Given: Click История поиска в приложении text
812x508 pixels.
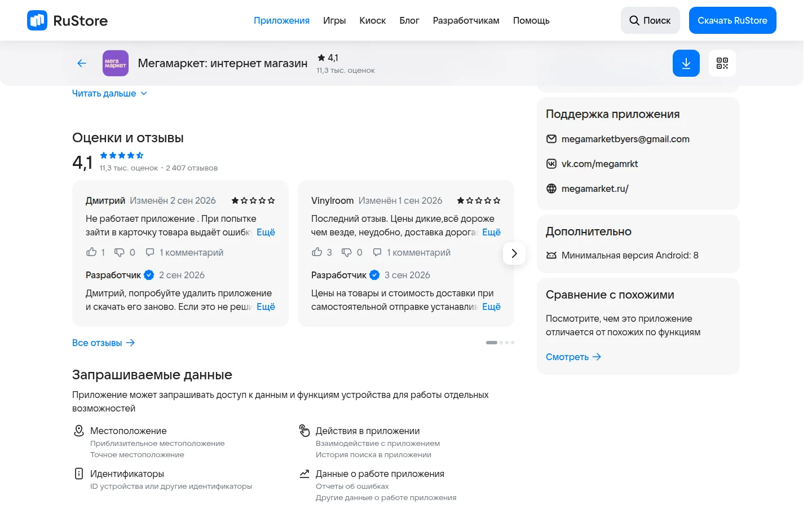Looking at the screenshot, I should point(373,454).
